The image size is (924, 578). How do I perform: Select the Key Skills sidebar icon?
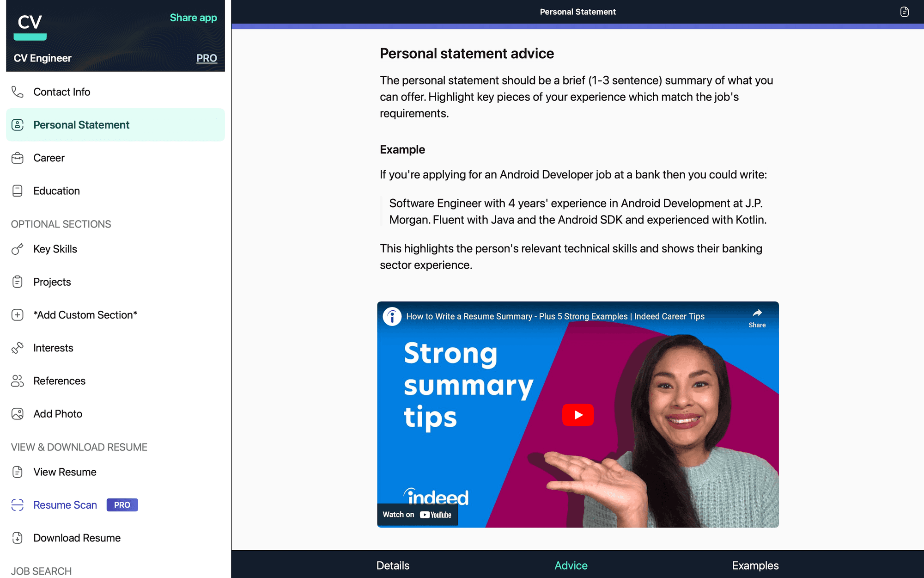coord(17,248)
